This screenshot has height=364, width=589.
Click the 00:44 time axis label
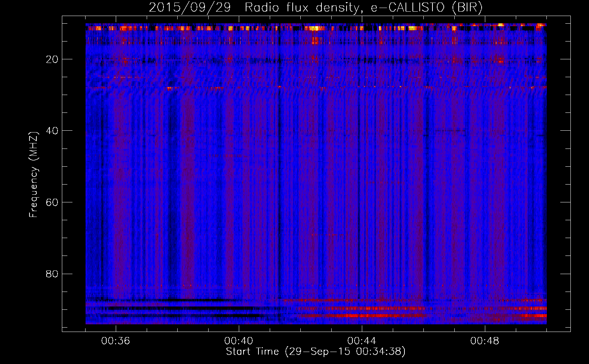click(361, 341)
